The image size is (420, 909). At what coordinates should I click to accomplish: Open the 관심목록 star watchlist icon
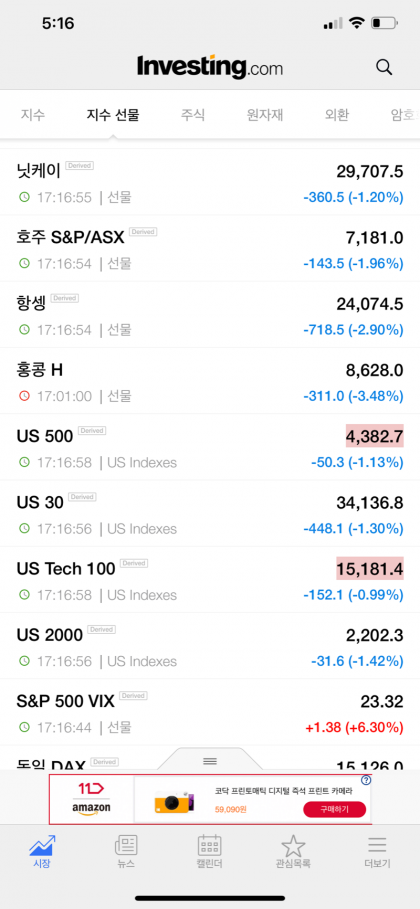coord(293,846)
